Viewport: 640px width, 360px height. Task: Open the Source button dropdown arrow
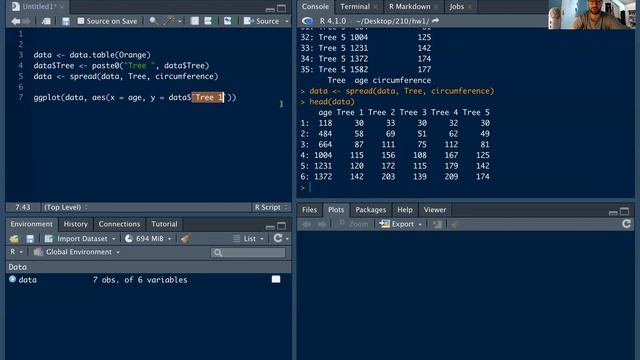(287, 21)
